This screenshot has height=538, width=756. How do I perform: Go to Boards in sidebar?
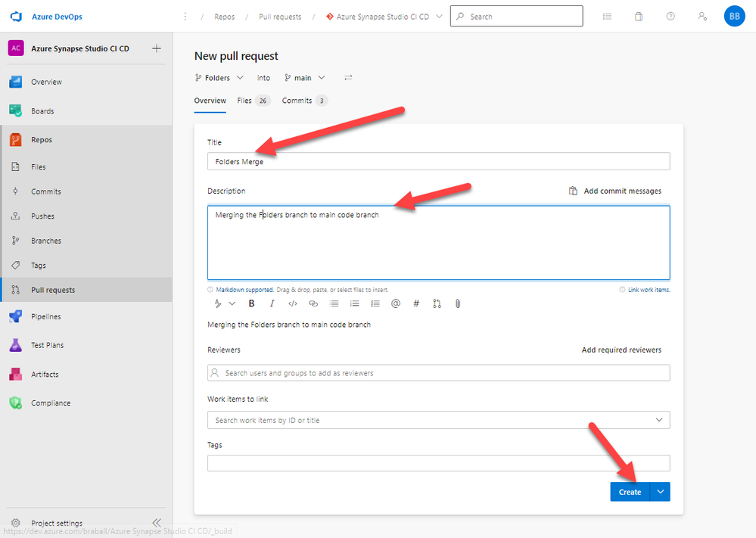[42, 111]
